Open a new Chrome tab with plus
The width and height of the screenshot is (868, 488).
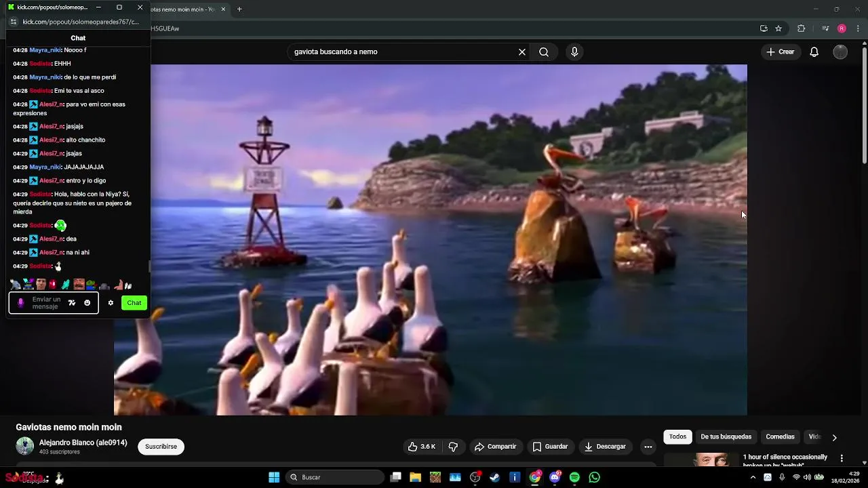click(x=239, y=9)
